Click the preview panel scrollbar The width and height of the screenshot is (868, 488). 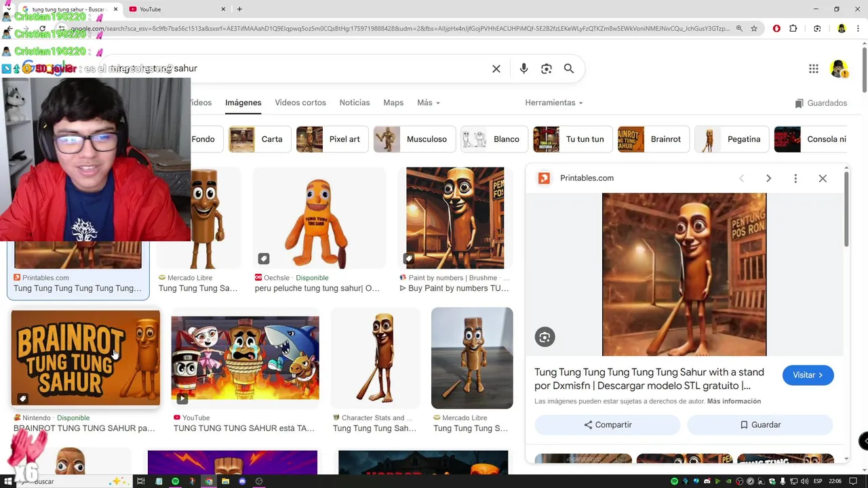(x=846, y=210)
